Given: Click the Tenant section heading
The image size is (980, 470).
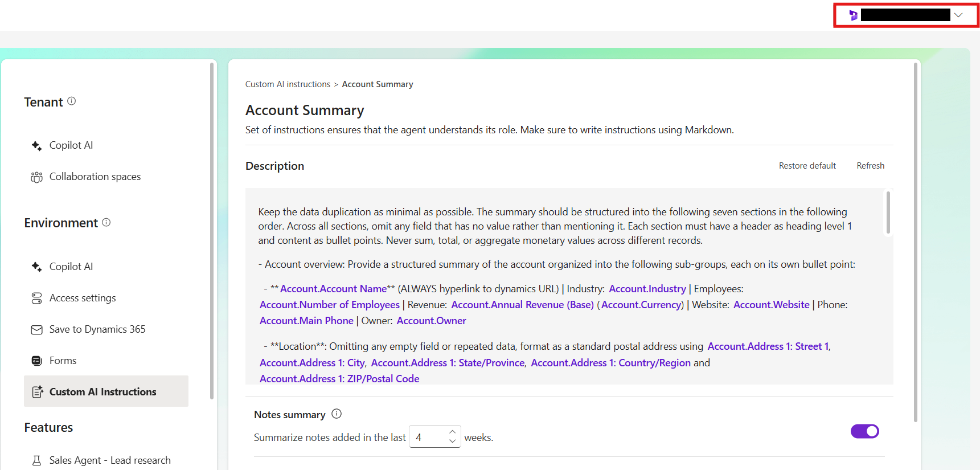Looking at the screenshot, I should pos(43,102).
